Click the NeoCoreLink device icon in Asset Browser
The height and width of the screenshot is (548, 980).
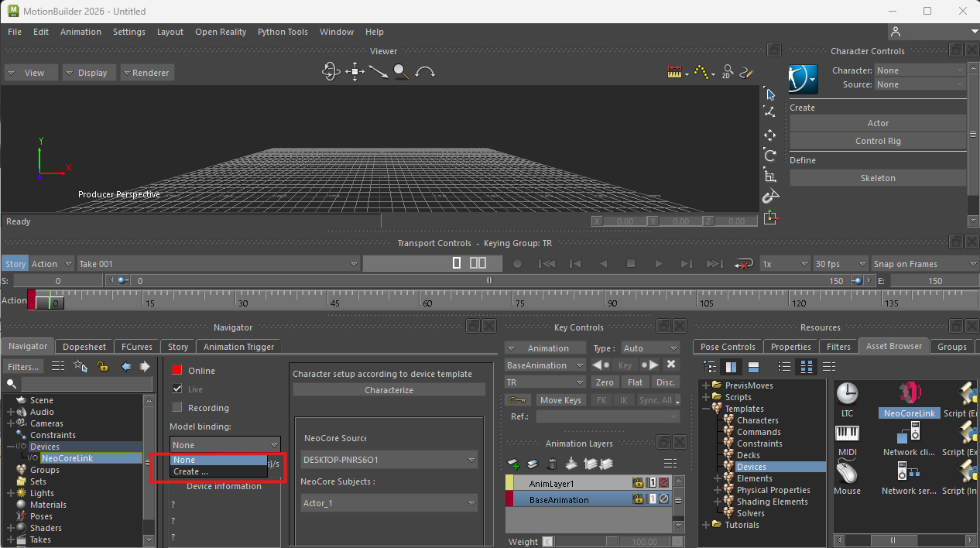coord(909,392)
